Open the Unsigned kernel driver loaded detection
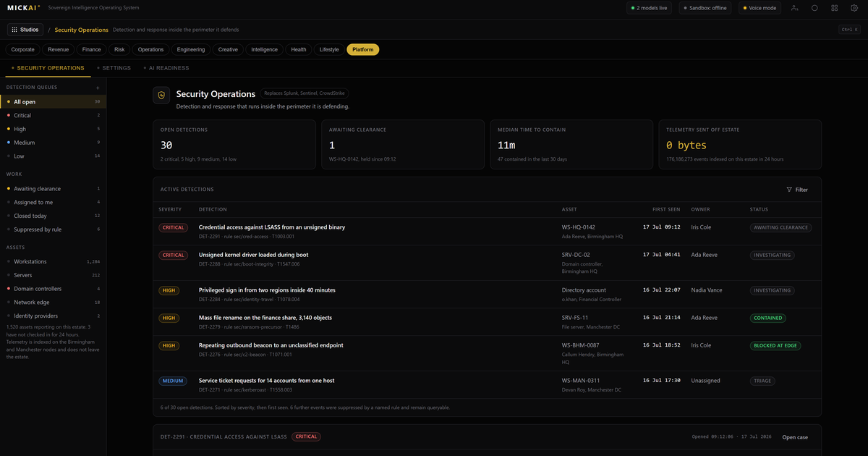The height and width of the screenshot is (456, 868). [487, 263]
